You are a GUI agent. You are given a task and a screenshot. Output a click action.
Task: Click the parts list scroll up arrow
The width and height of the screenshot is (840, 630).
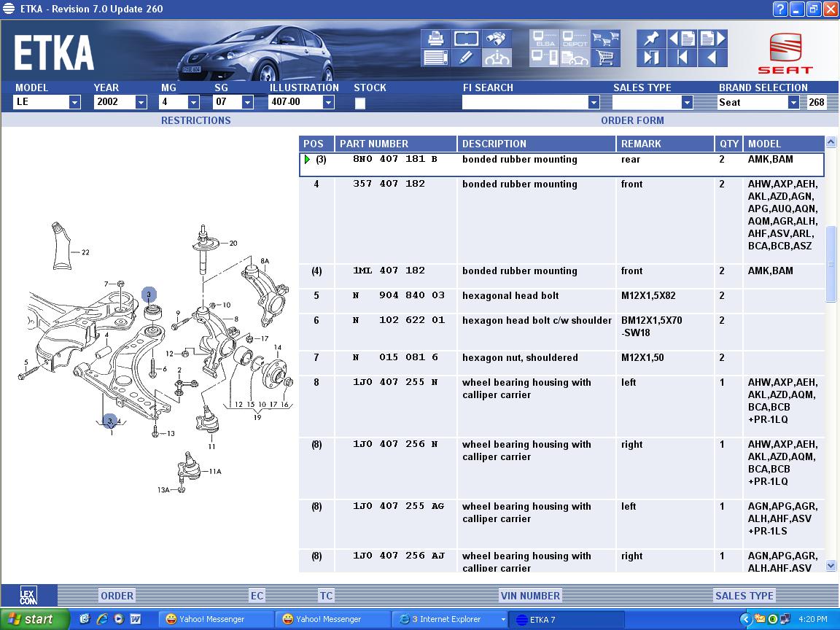[831, 142]
